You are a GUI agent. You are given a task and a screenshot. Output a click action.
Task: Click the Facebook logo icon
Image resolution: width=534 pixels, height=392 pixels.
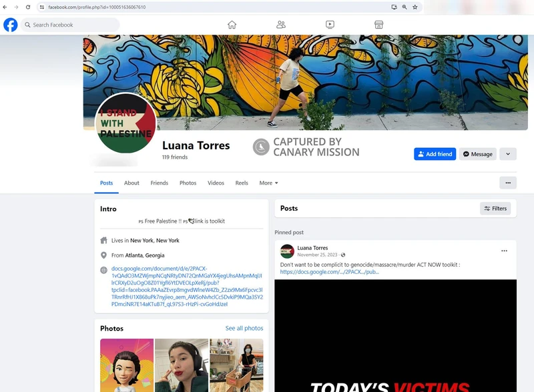point(11,25)
